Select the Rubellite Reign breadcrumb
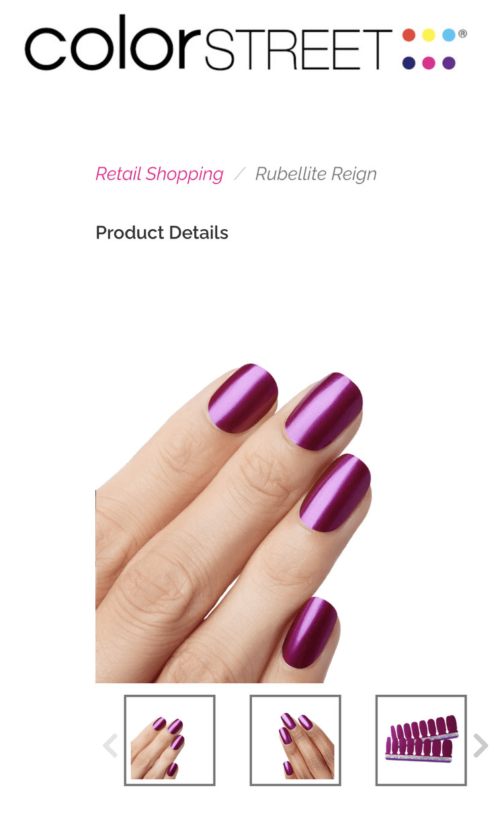The image size is (504, 817). coord(316,174)
